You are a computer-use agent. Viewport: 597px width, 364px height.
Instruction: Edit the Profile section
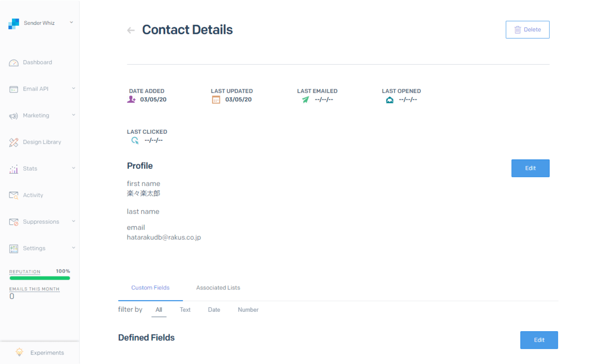point(530,168)
